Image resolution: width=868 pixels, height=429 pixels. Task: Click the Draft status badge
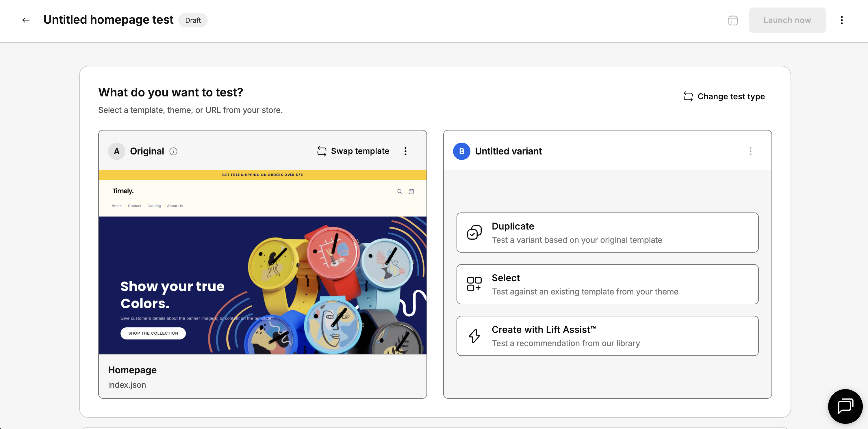coord(193,20)
